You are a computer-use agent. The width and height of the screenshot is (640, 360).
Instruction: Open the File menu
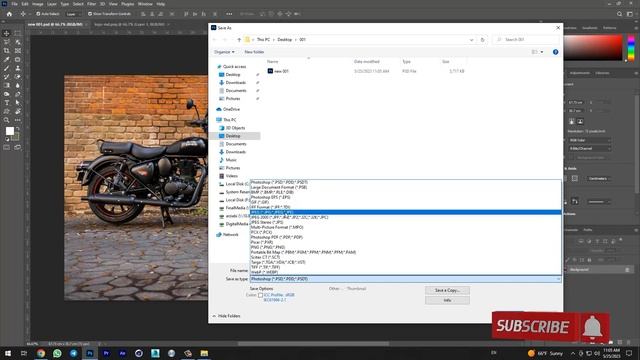point(14,4)
